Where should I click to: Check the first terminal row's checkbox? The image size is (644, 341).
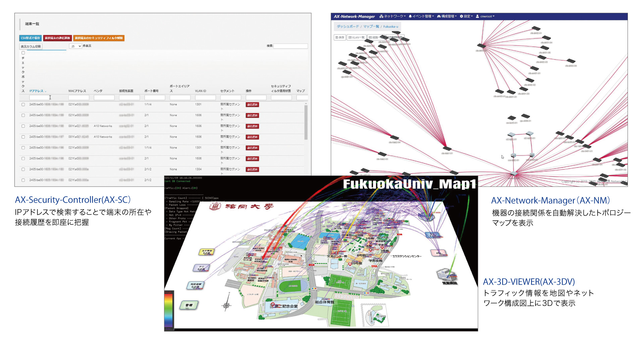click(23, 104)
